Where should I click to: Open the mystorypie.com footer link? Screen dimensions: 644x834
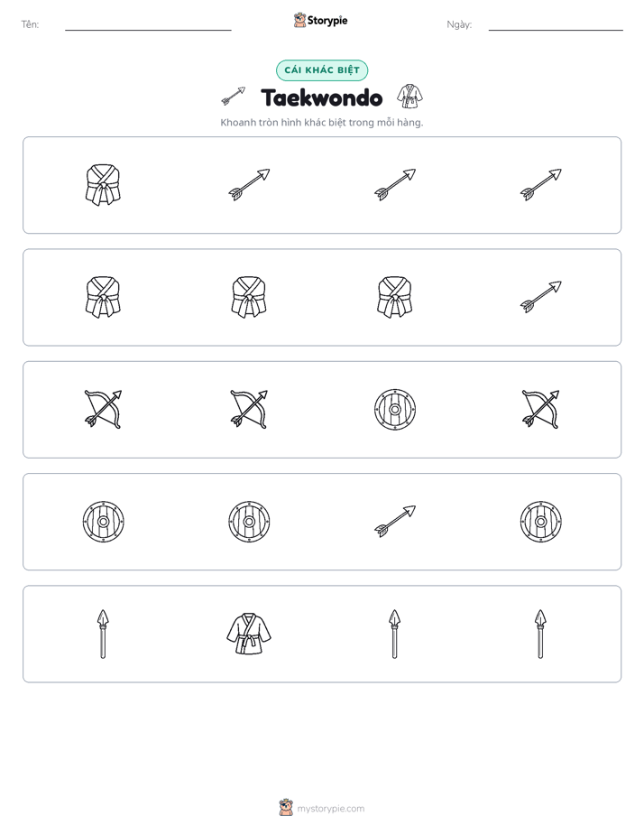pos(330,809)
